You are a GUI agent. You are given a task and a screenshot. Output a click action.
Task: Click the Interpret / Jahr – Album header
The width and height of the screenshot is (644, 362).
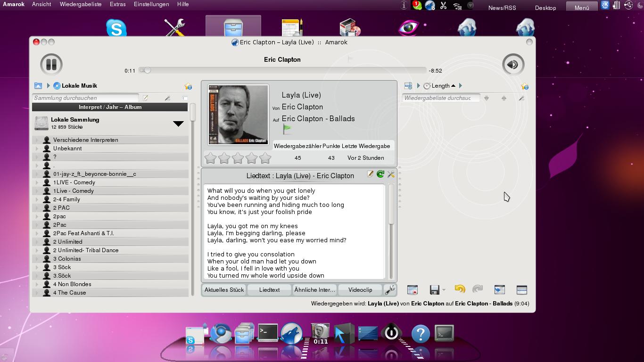(x=110, y=107)
